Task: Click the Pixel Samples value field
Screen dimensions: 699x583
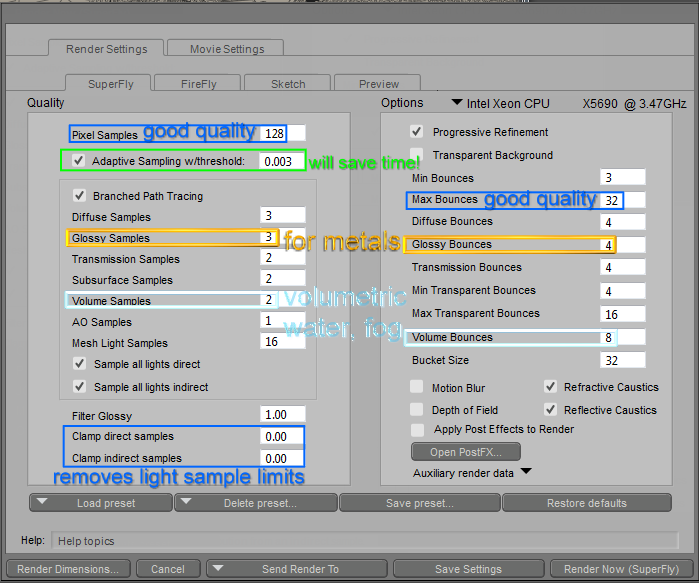Action: click(282, 133)
